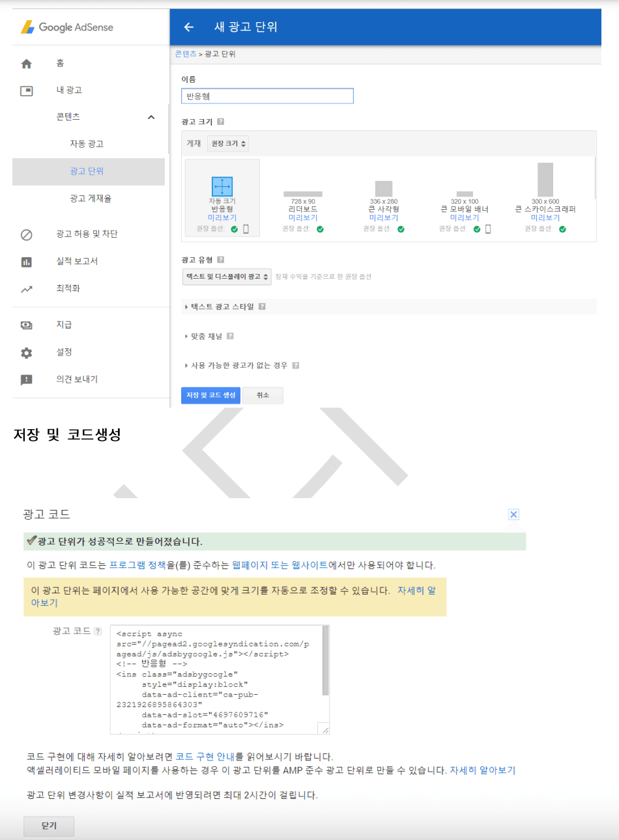Click the 지급 payment icon

pyautogui.click(x=26, y=325)
